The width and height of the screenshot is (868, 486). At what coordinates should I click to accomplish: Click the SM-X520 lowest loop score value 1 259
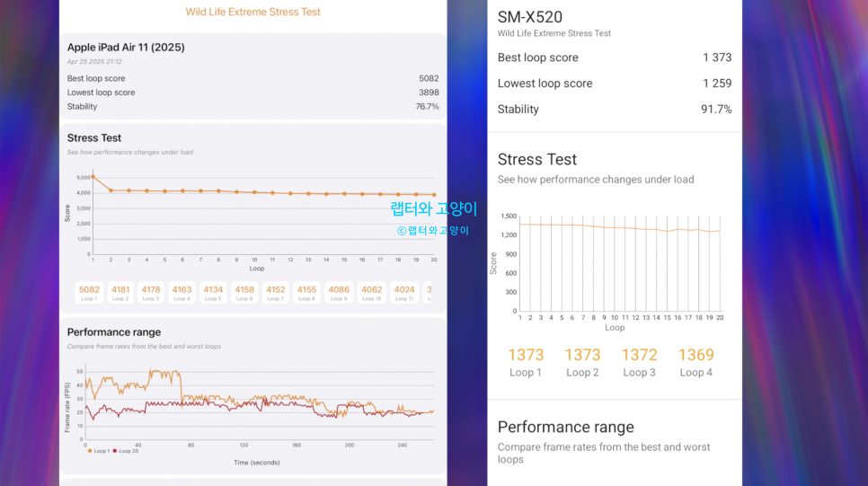717,84
